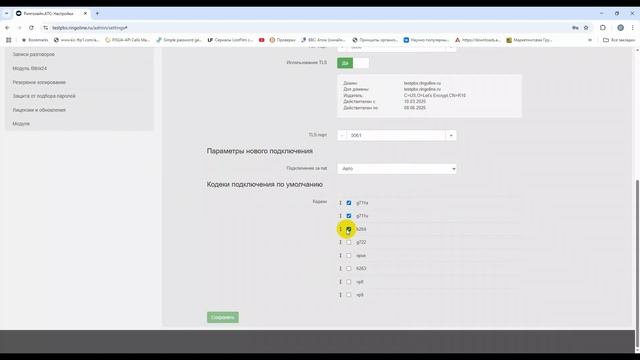The image size is (640, 360).
Task: Click the TLS port input field
Action: 396,136
